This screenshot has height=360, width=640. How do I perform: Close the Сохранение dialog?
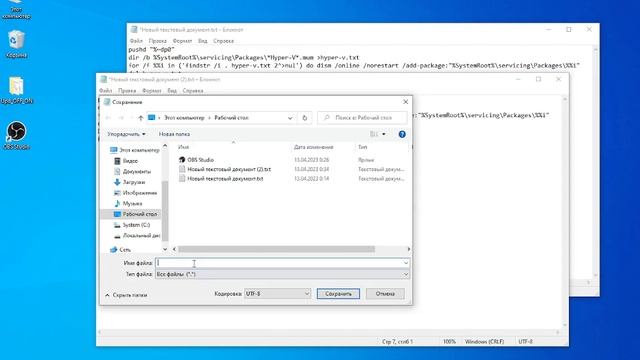coord(405,102)
